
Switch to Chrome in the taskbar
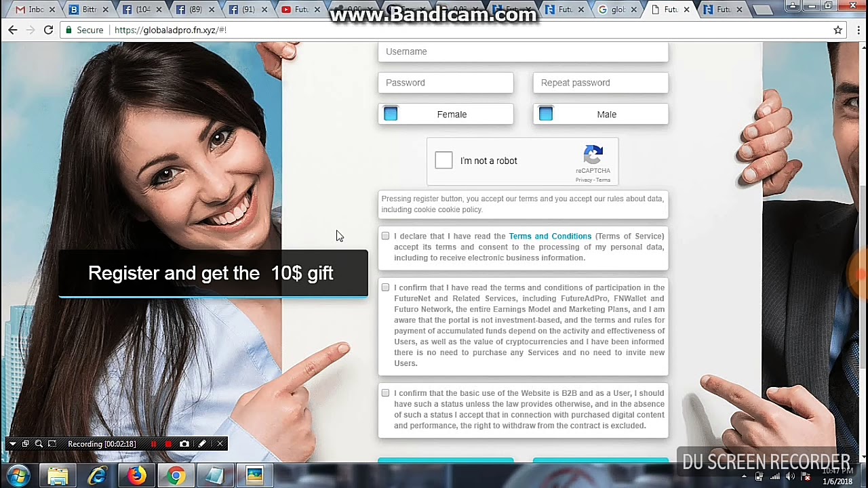point(176,476)
